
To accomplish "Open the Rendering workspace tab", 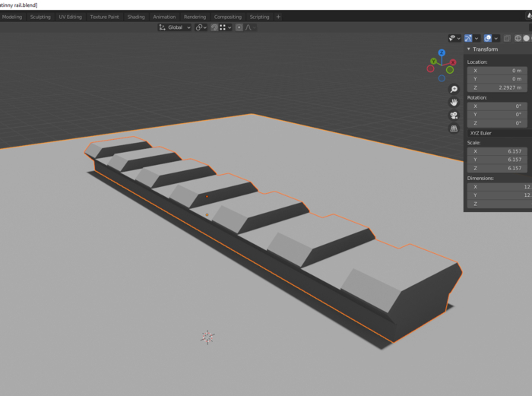I will click(x=195, y=17).
